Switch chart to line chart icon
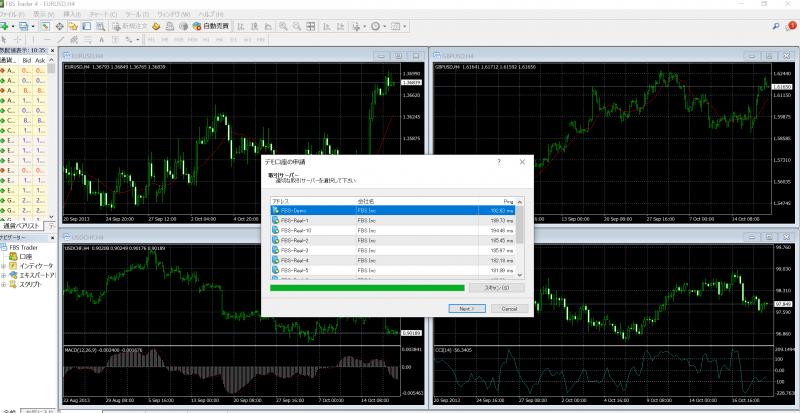This screenshot has width=800, height=413. 268,26
